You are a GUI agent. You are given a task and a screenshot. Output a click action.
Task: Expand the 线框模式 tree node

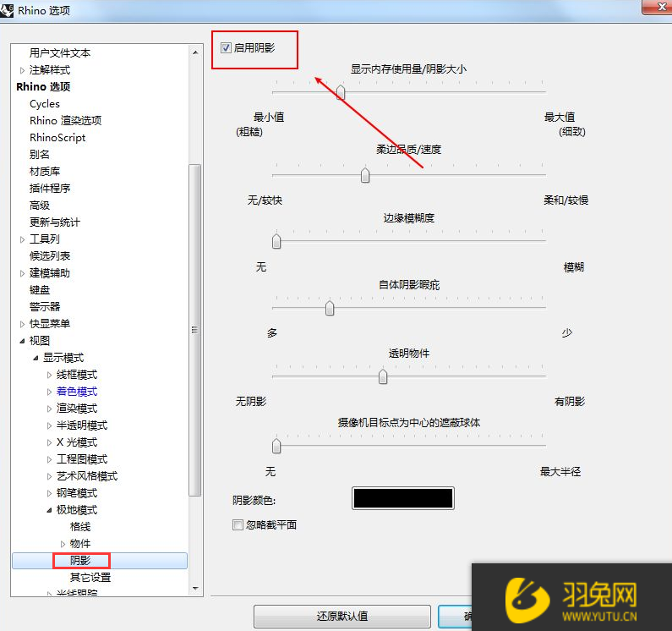click(x=49, y=375)
